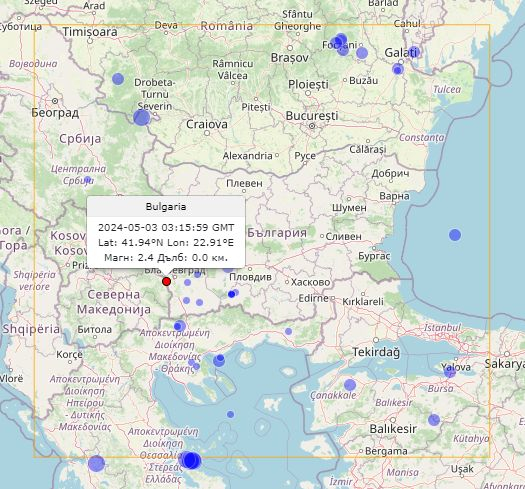Select the marker cluster at Focșani
Image resolution: width=525 pixels, height=489 pixels.
point(340,44)
